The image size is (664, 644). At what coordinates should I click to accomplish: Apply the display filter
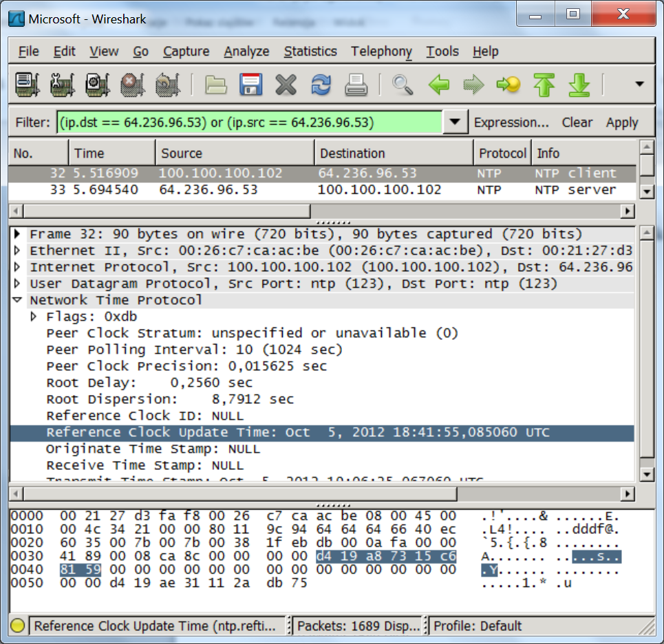click(x=621, y=122)
